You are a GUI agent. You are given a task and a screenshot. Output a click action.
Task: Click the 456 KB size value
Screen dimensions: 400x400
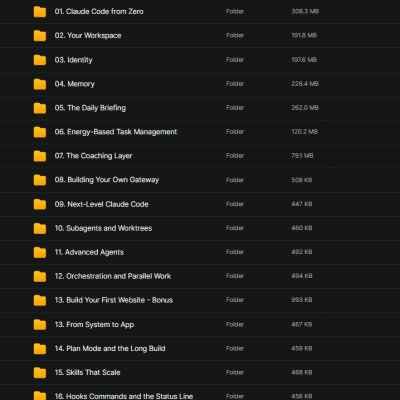pos(302,396)
